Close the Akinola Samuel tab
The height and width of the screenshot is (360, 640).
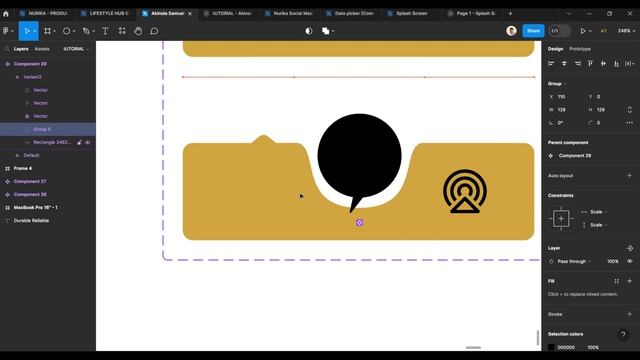point(190,13)
